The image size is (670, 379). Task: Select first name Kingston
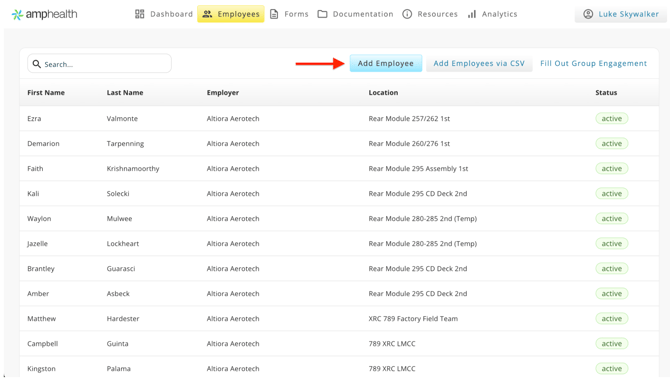coord(41,368)
